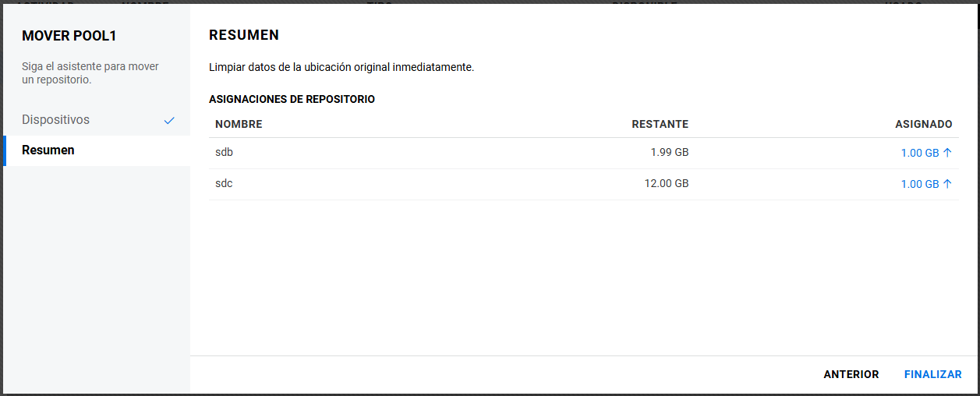Viewport: 980px width, 396px height.
Task: Click the 1.99 GB remaining value
Action: [669, 153]
